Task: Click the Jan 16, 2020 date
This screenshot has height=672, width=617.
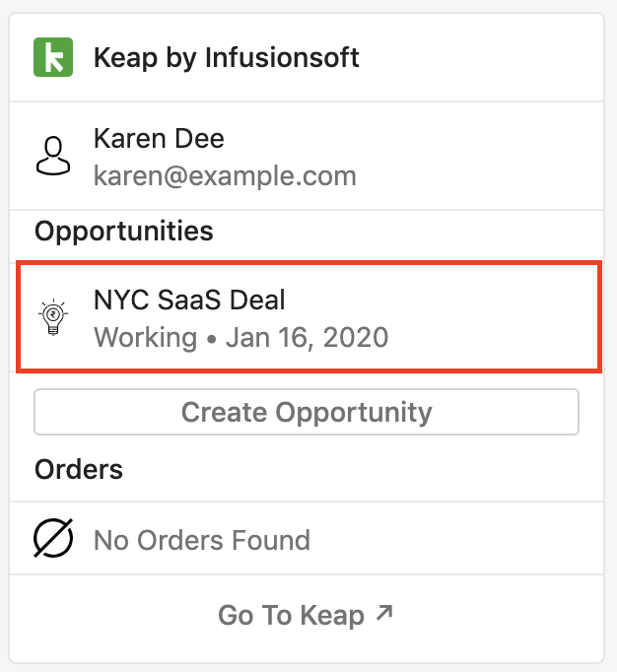Action: pos(307,337)
